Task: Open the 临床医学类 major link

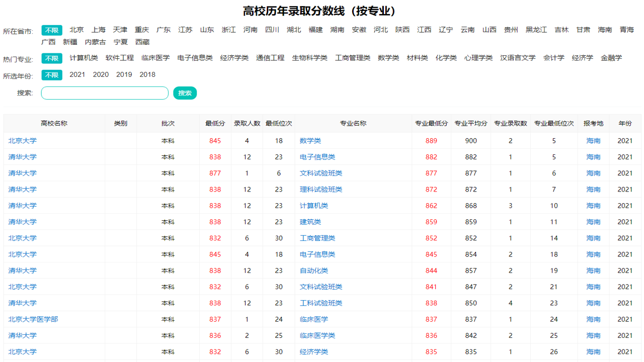Action: click(x=317, y=335)
